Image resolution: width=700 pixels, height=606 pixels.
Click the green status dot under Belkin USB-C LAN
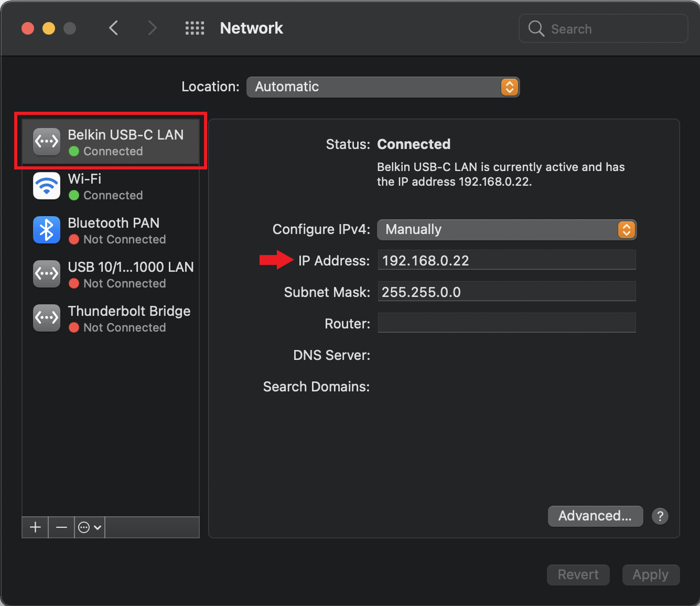tap(74, 151)
